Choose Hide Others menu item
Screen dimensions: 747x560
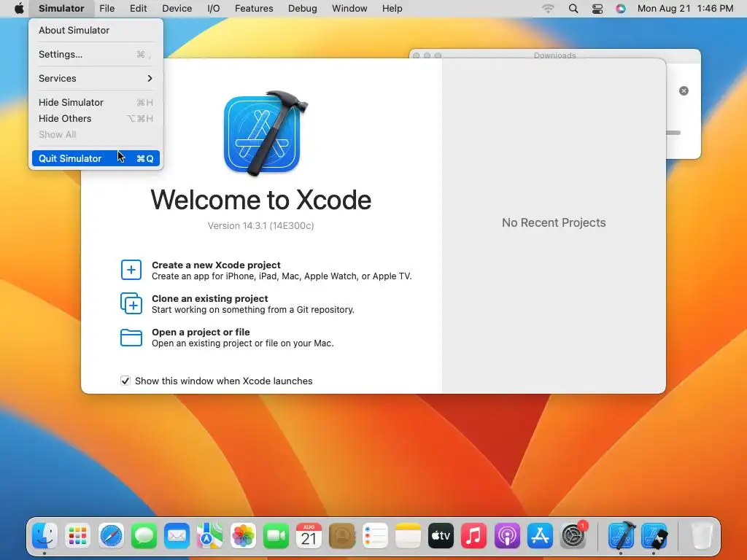96,119
